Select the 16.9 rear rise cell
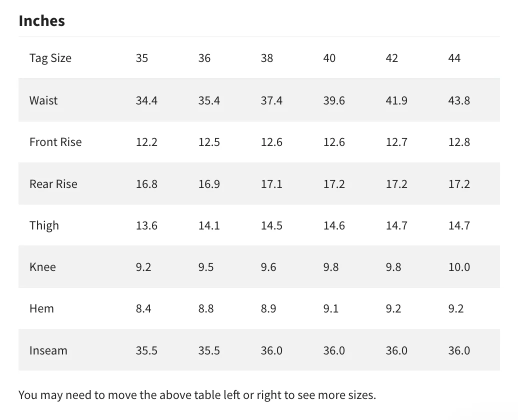Image resolution: width=518 pixels, height=420 pixels. click(x=209, y=184)
